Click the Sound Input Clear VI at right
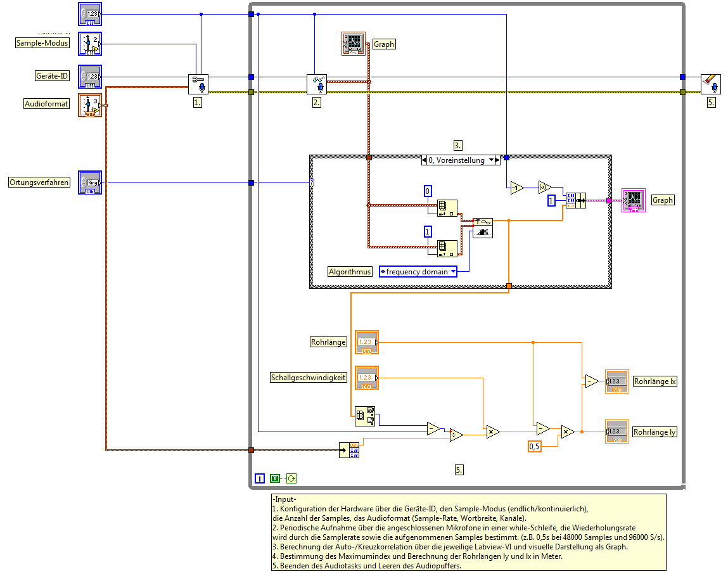This screenshot has width=728, height=576. tap(711, 84)
